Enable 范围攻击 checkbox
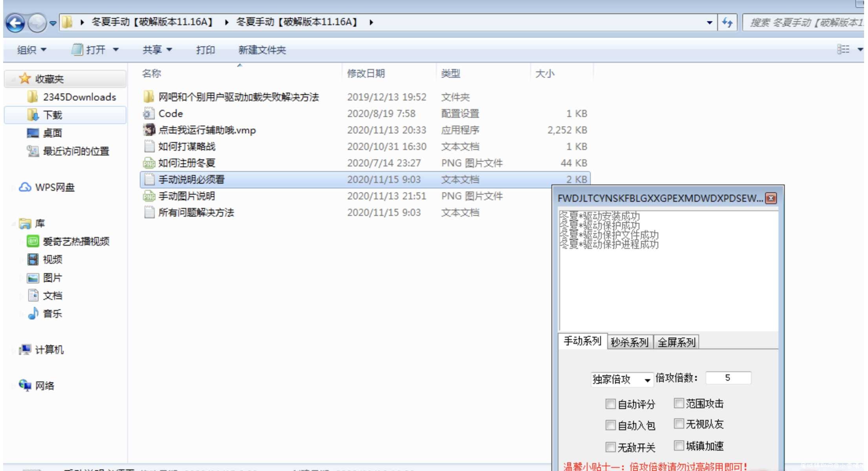This screenshot has height=471, width=868. (x=679, y=403)
